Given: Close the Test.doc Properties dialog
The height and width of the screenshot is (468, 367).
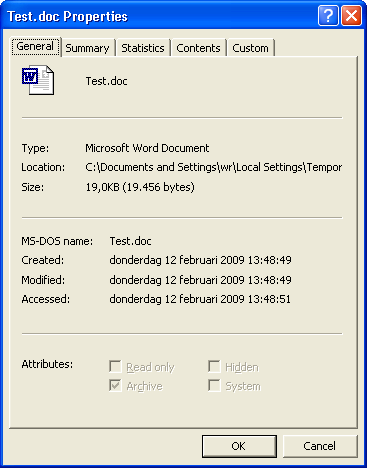Looking at the screenshot, I should [351, 16].
